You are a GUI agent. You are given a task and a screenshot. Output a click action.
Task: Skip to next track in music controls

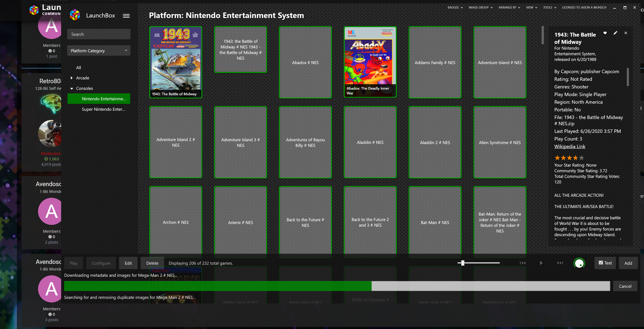pos(560,263)
